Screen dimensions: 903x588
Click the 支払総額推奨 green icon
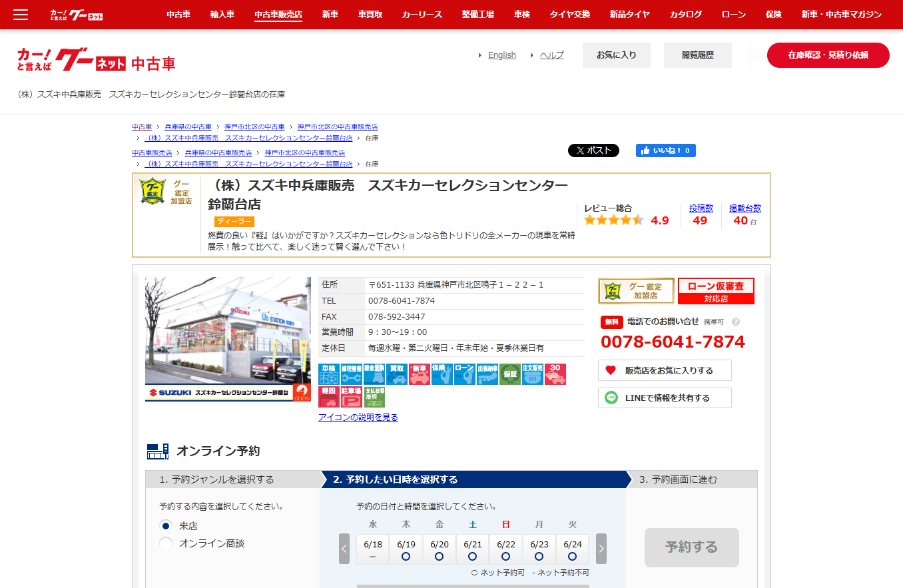pyautogui.click(x=374, y=397)
